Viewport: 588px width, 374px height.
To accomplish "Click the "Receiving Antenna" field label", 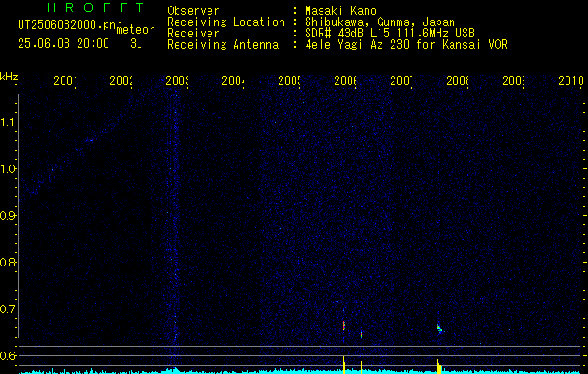I will pos(222,45).
